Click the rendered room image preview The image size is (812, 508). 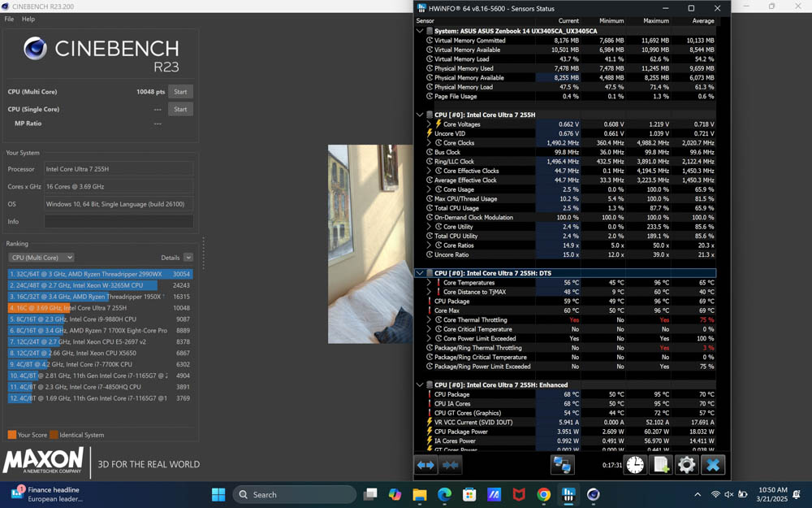tap(370, 244)
